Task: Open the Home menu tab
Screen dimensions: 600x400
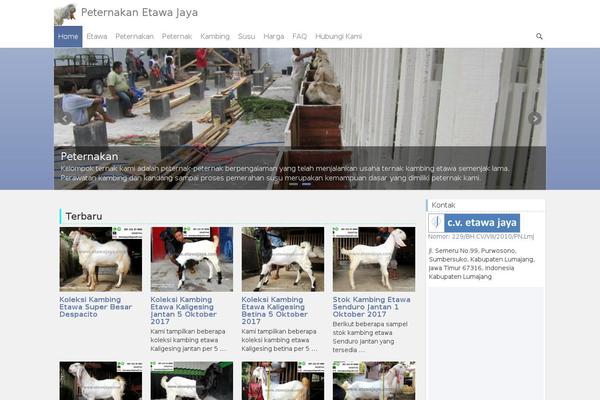Action: 68,37
